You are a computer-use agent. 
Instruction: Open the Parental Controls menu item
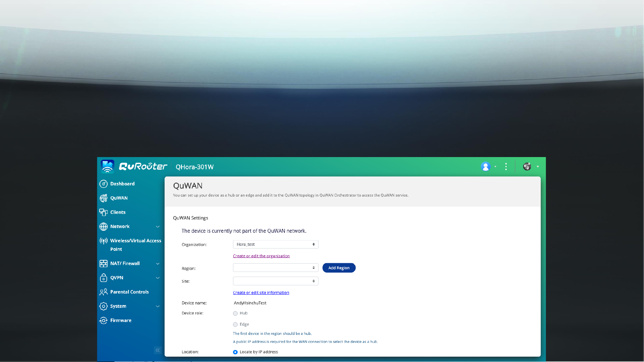[x=130, y=292]
